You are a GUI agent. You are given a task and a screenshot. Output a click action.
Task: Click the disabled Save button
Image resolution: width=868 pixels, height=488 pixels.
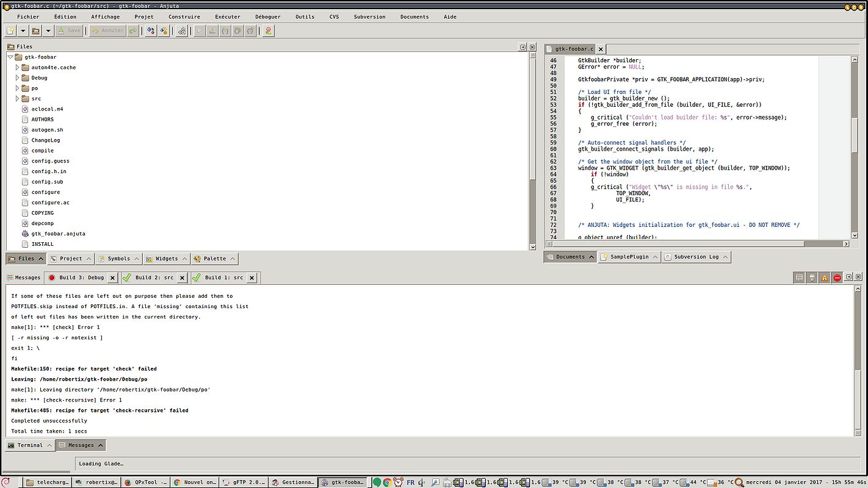tap(68, 30)
